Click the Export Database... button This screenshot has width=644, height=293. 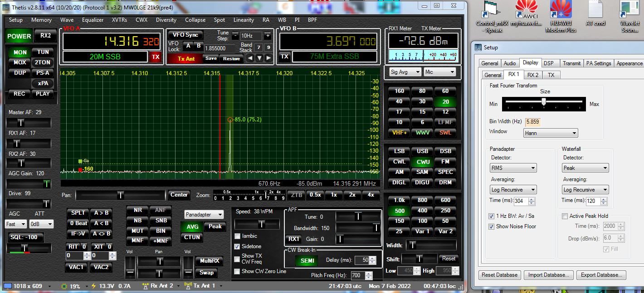(x=602, y=275)
